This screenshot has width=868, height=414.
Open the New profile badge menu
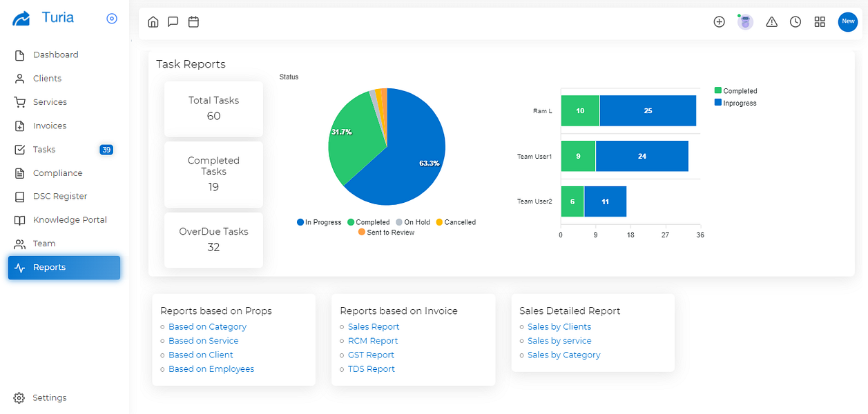[x=847, y=22]
